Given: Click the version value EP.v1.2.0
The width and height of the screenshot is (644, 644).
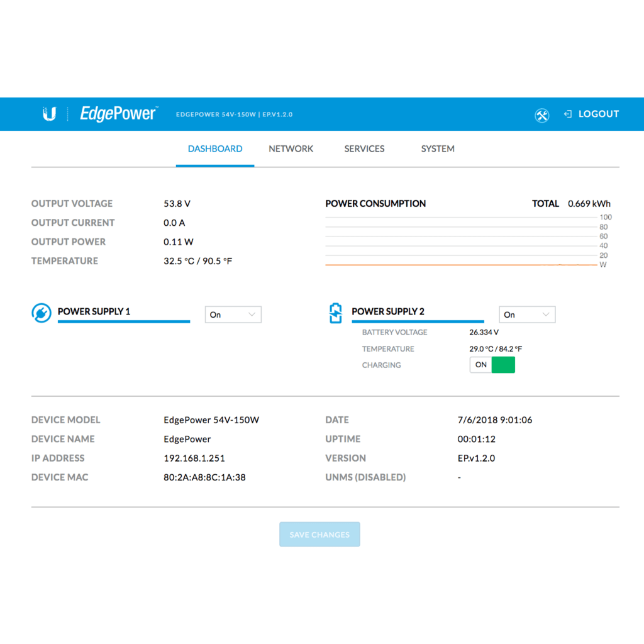Looking at the screenshot, I should [476, 458].
